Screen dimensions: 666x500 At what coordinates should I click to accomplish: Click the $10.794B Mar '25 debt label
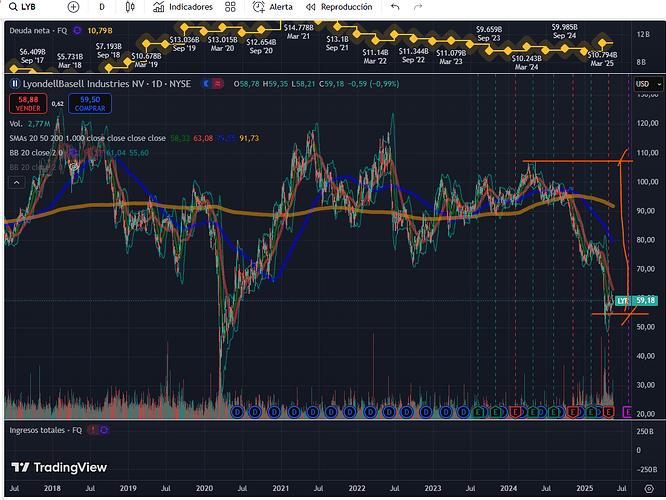(602, 59)
